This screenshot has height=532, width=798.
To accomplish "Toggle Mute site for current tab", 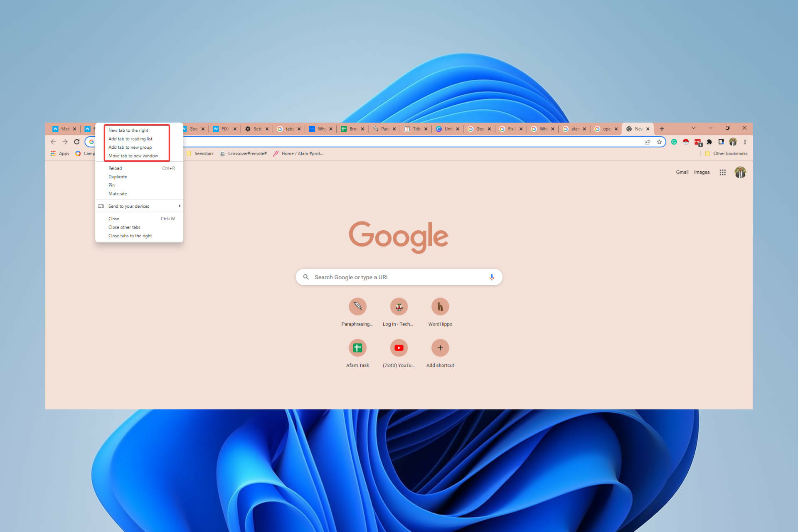I will [117, 194].
